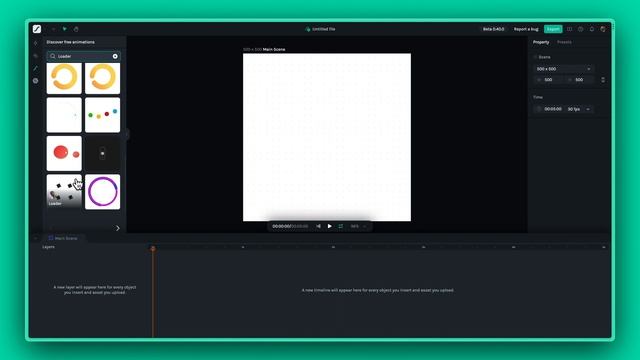640x360 pixels.
Task: Select the Main Scene timeline tab
Action: point(63,238)
